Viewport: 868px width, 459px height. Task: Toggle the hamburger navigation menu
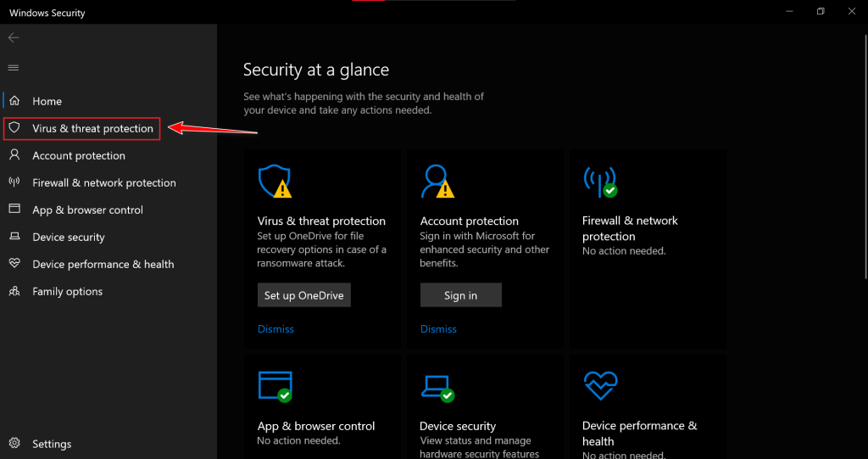point(14,68)
